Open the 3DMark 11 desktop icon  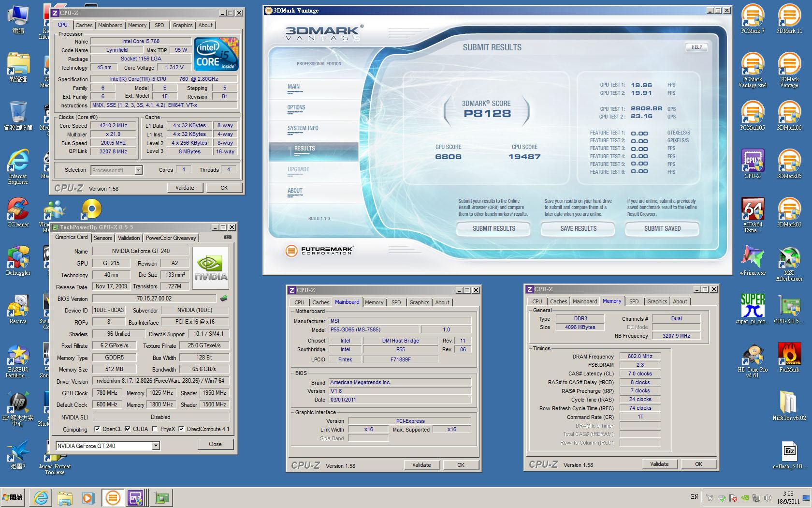(789, 18)
